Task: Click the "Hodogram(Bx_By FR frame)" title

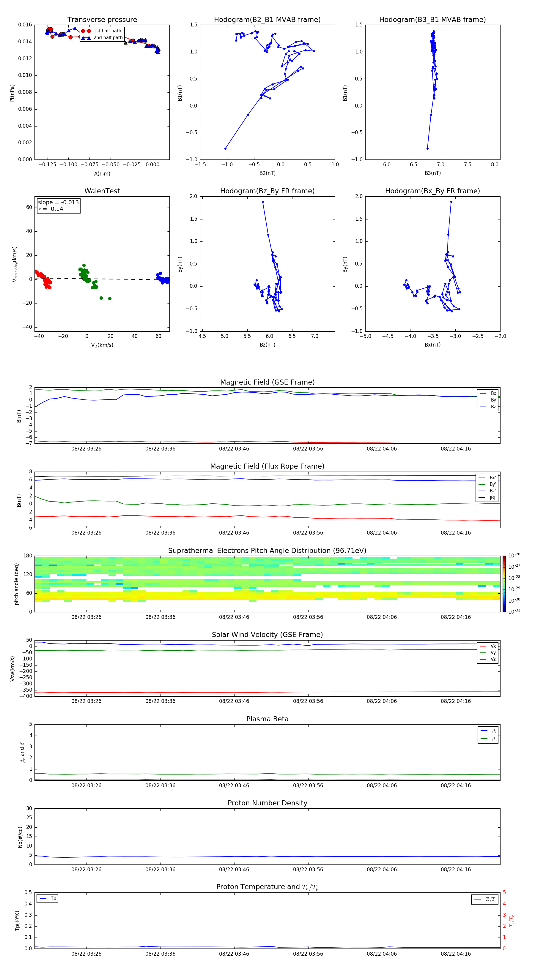Action: coord(432,191)
